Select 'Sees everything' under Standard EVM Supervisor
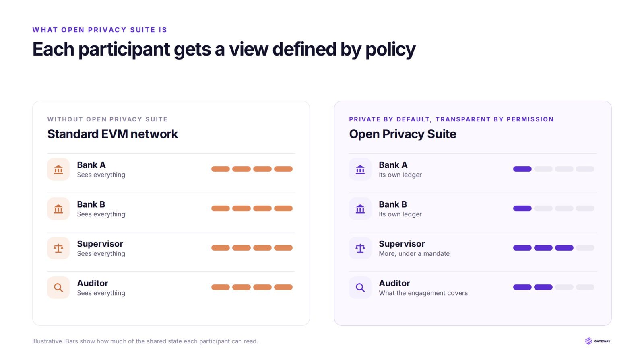The image size is (644, 362). click(x=101, y=254)
